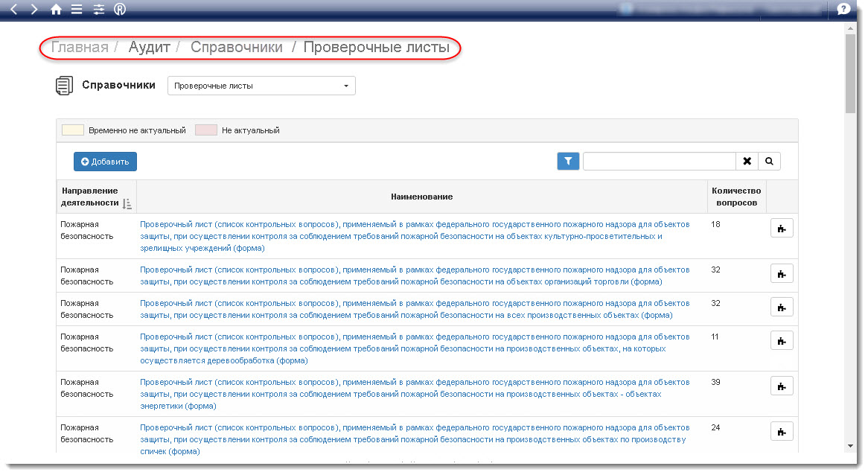Click the Временно не актуальный color swatch
868x475 pixels.
72,130
